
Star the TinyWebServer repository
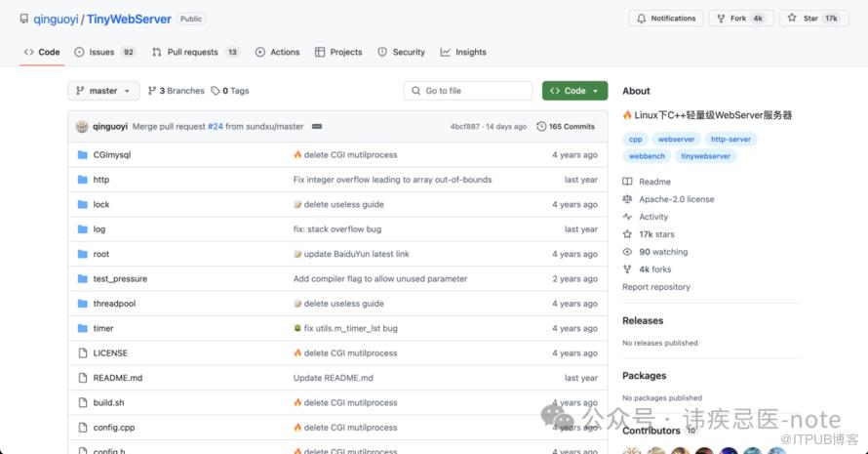click(812, 19)
